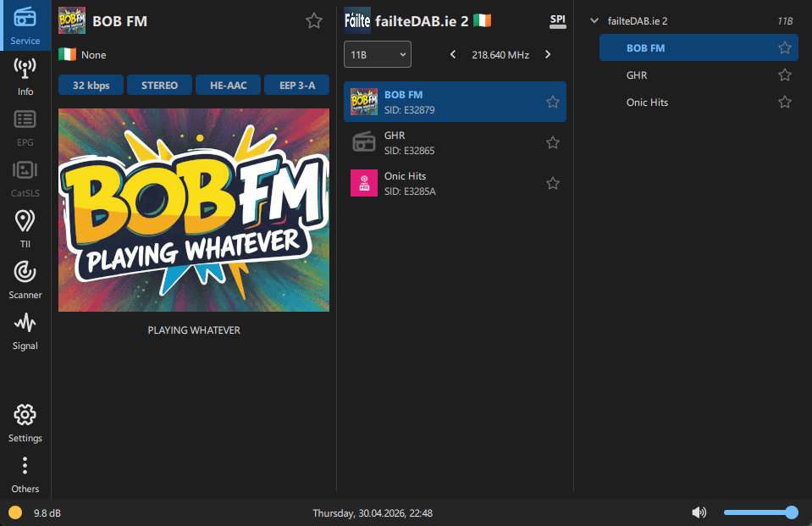Image resolution: width=812 pixels, height=526 pixels.
Task: Click the BOB FM station title heading
Action: tap(119, 21)
